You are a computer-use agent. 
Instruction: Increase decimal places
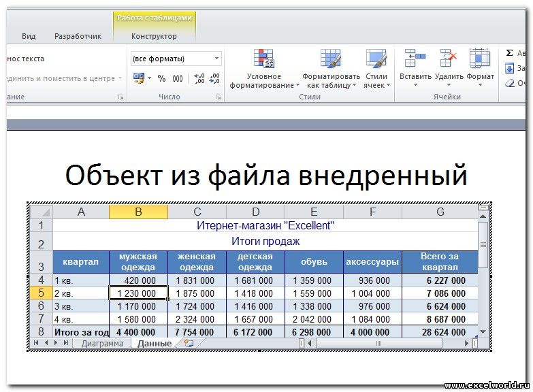tap(199, 78)
